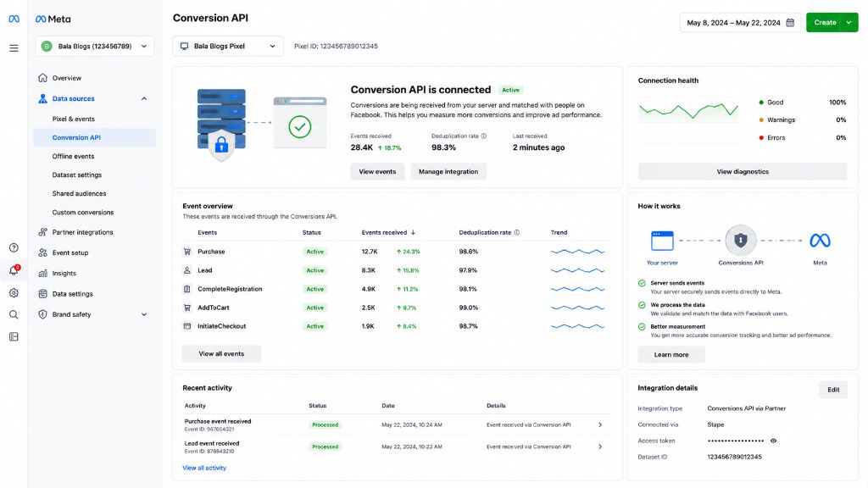868x488 pixels.
Task: Click the Overview home icon
Action: click(x=42, y=77)
